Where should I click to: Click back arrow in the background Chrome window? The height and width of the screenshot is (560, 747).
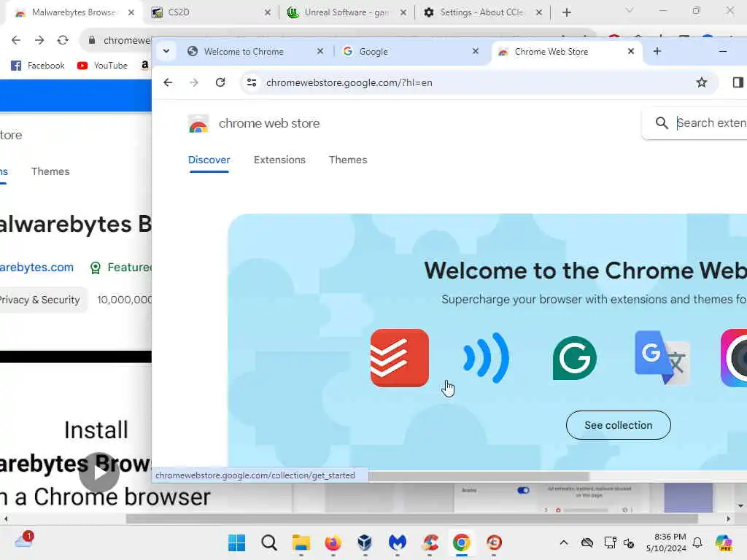(x=16, y=40)
